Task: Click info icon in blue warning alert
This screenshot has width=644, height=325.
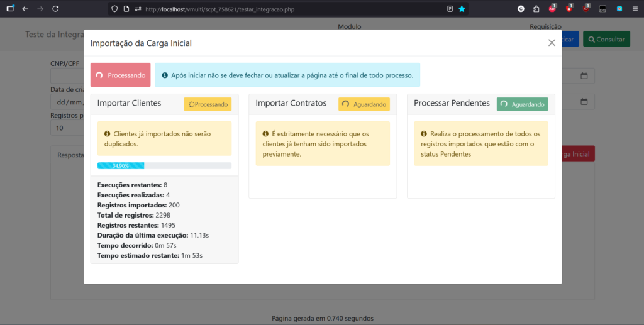Action: [x=165, y=75]
